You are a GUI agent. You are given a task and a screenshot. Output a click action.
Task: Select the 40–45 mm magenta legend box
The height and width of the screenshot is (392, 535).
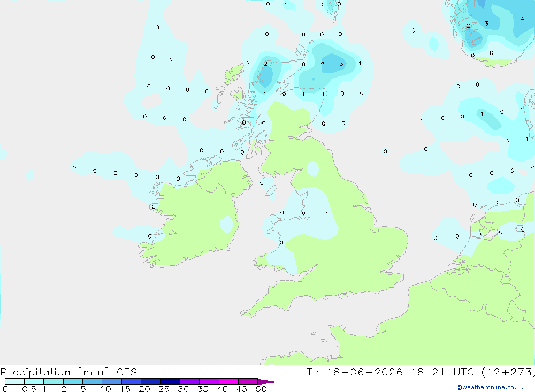228,381
